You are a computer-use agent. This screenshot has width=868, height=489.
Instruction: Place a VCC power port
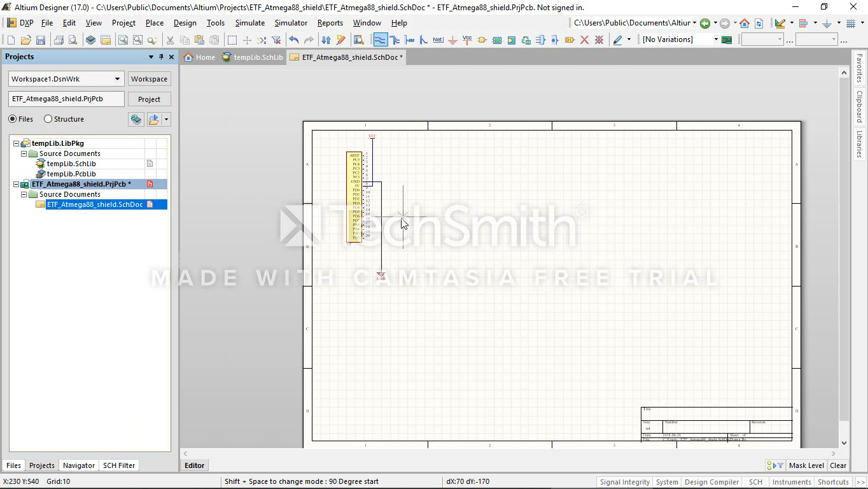(467, 40)
